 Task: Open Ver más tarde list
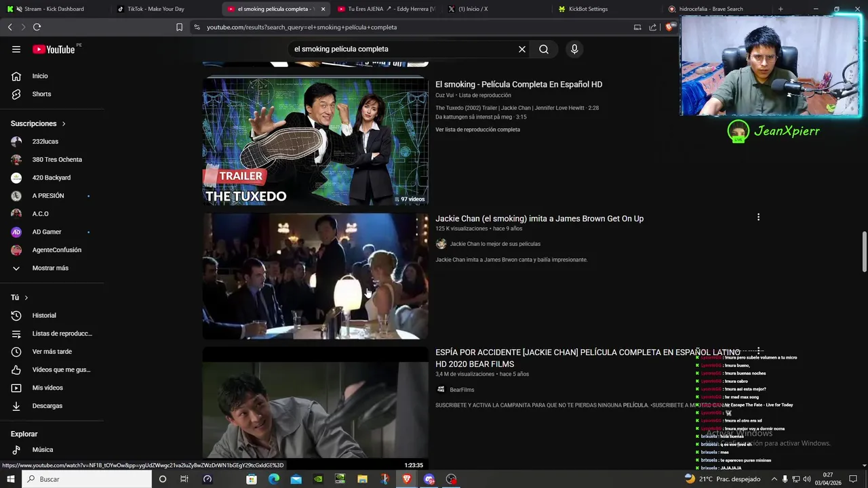pos(52,352)
